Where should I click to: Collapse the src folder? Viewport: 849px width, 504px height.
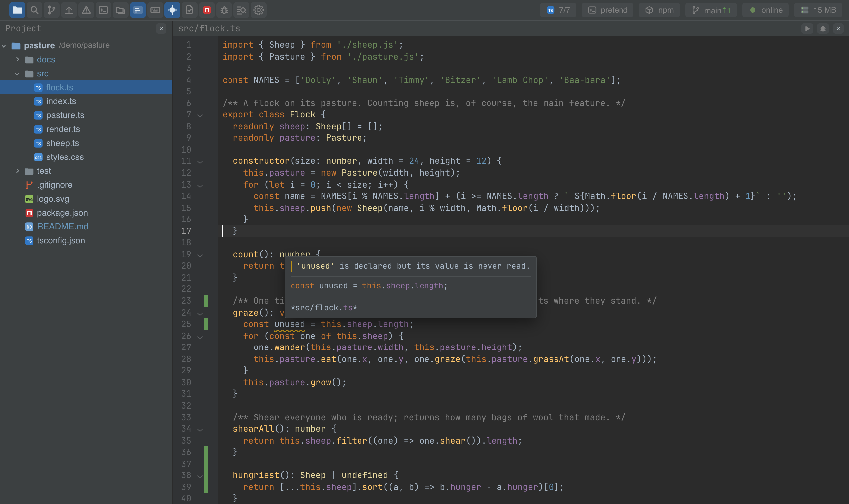point(17,73)
